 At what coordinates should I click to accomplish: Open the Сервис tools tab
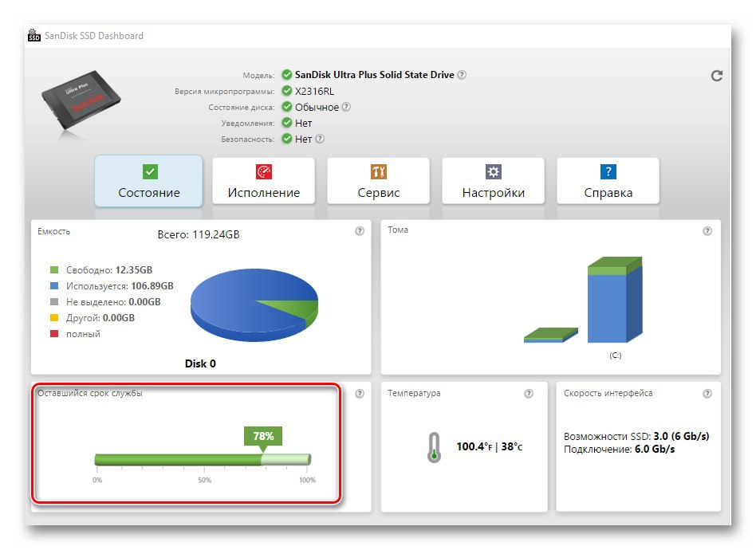[379, 181]
